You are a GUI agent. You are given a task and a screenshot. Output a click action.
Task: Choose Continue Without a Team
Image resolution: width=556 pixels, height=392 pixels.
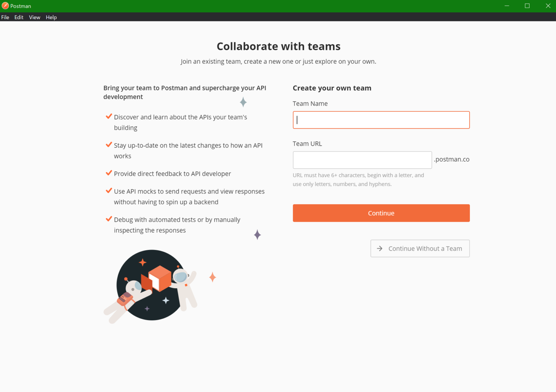[420, 248]
